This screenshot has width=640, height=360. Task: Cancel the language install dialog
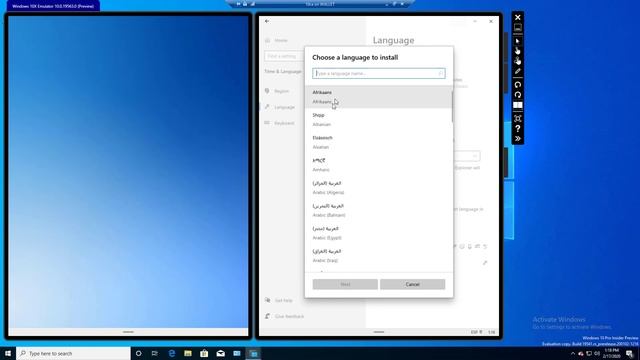click(413, 284)
